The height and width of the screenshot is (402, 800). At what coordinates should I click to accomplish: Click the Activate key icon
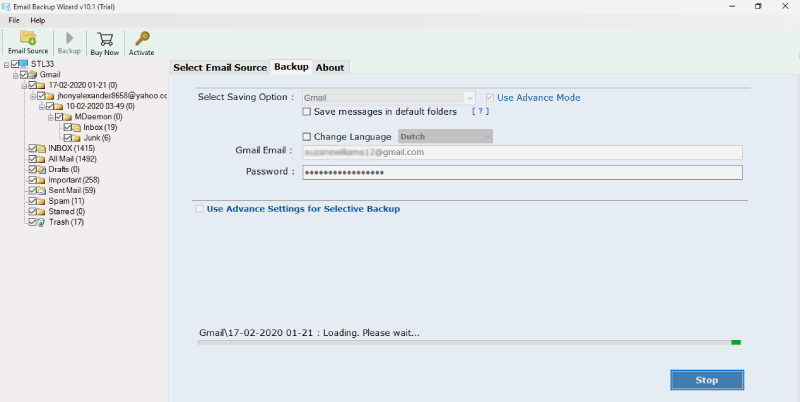point(141,39)
